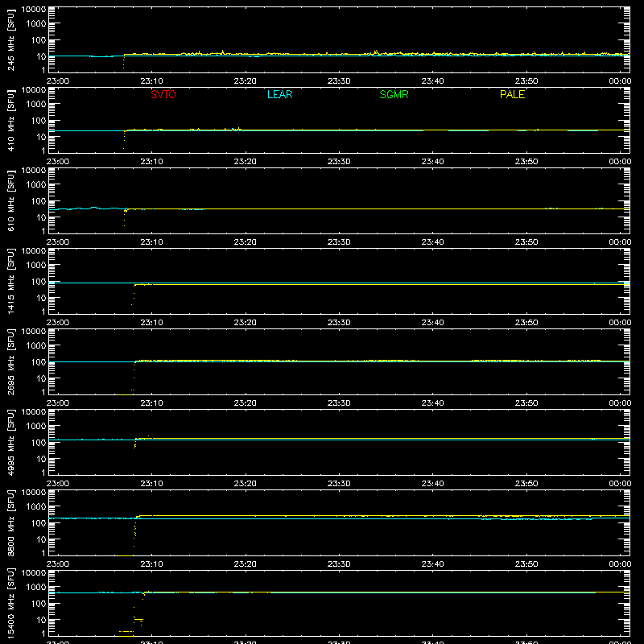This screenshot has height=644, width=644.
Task: Click 23:20 tick label under 410 MHz plot
Action: pyautogui.click(x=246, y=162)
